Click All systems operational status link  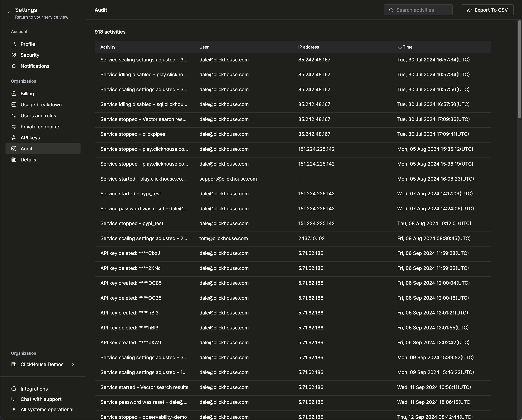(47, 409)
